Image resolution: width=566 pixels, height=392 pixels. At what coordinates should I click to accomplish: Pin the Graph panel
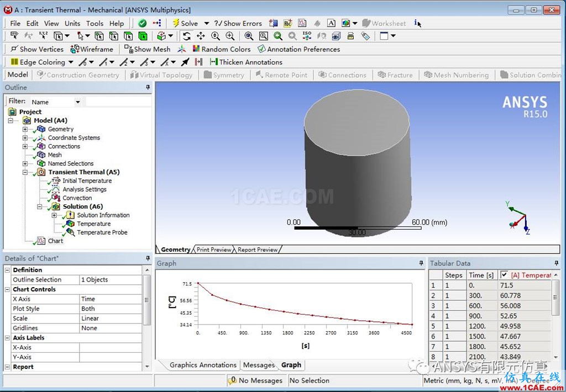pos(421,263)
